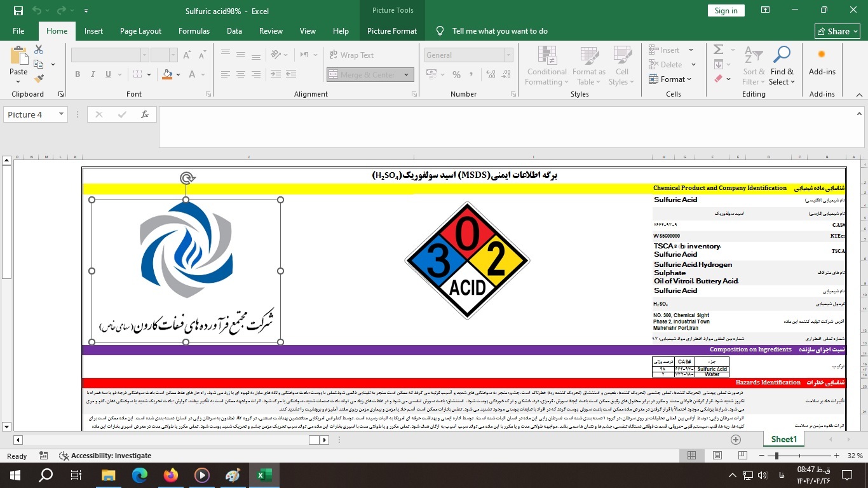The width and height of the screenshot is (868, 488).
Task: Select the Sheet1 tab
Action: [783, 439]
